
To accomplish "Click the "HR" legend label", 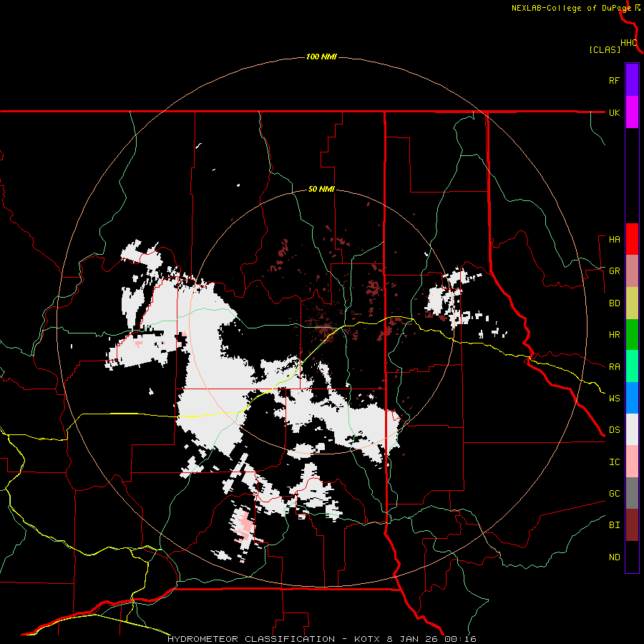I will pos(614,335).
